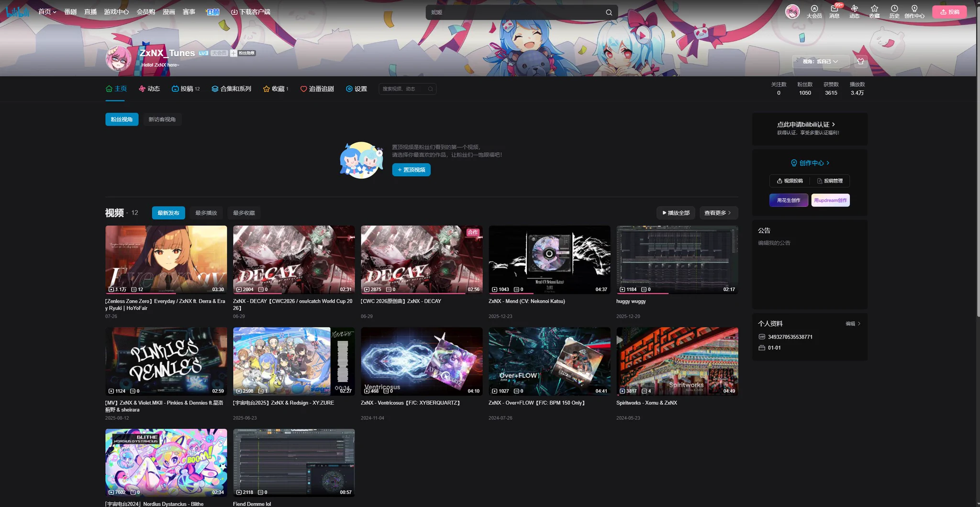The image size is (980, 507).
Task: Click the progress bar on the huggy wuggy thumbnail
Action: coord(677,293)
